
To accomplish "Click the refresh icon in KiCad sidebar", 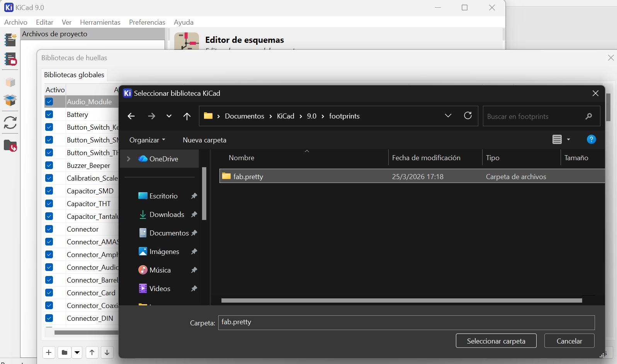I will coord(10,123).
